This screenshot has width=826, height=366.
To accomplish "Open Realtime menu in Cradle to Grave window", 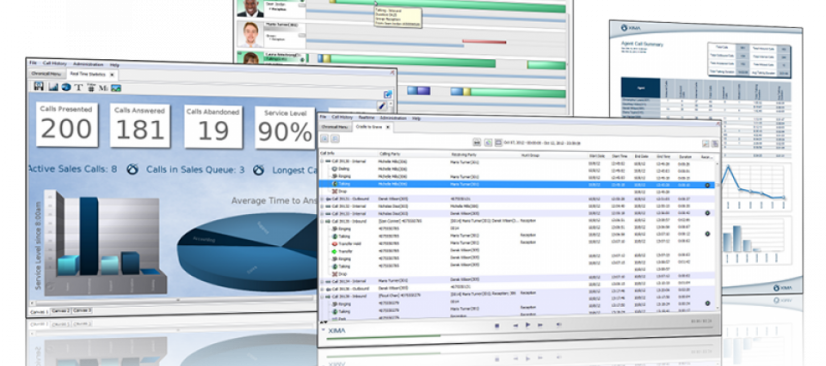I will (x=366, y=117).
